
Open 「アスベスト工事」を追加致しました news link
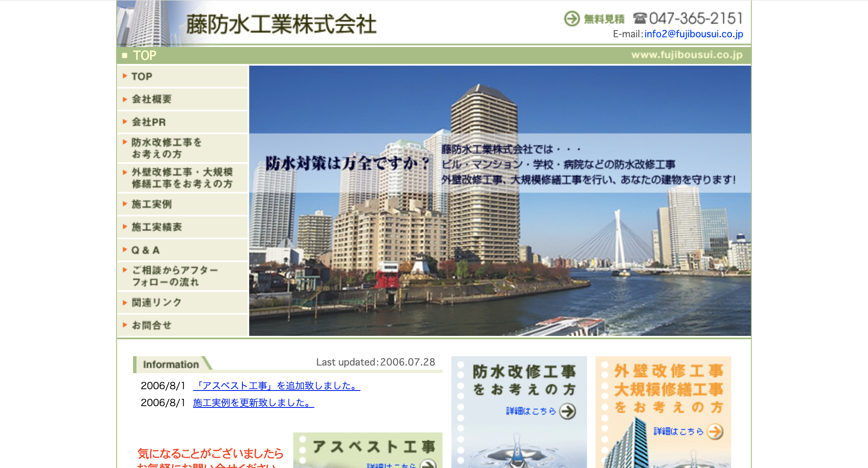coord(276,386)
